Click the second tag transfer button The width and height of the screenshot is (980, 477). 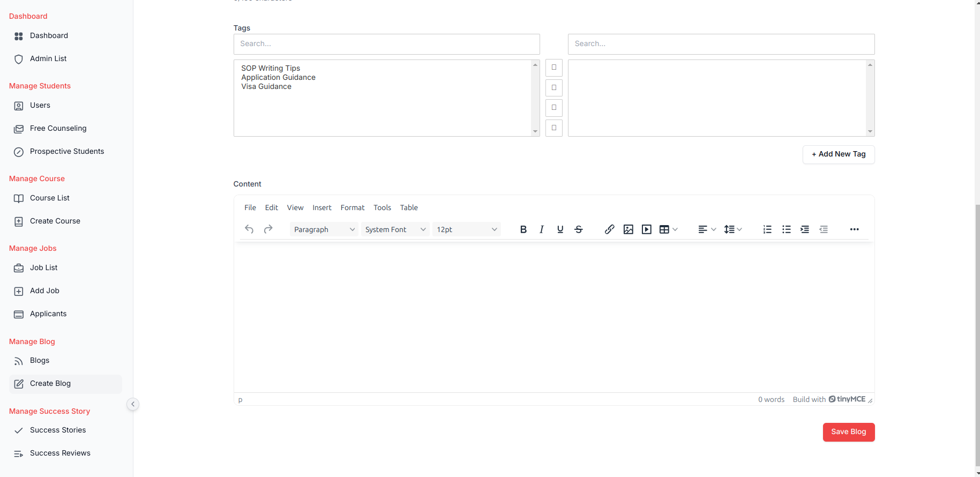point(554,88)
